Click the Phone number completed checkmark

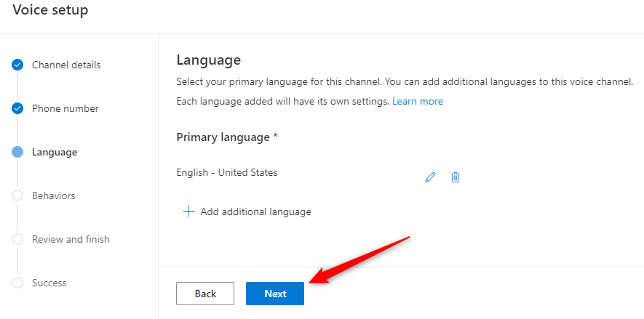click(x=17, y=109)
